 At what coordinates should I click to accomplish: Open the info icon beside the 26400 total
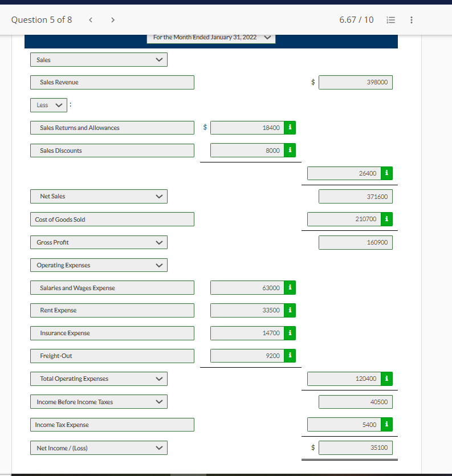387,173
